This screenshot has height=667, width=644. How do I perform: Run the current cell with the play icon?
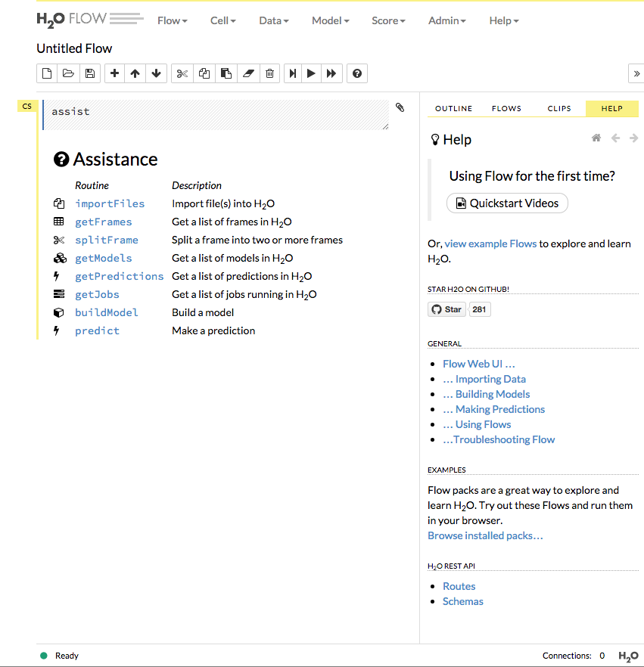point(311,73)
